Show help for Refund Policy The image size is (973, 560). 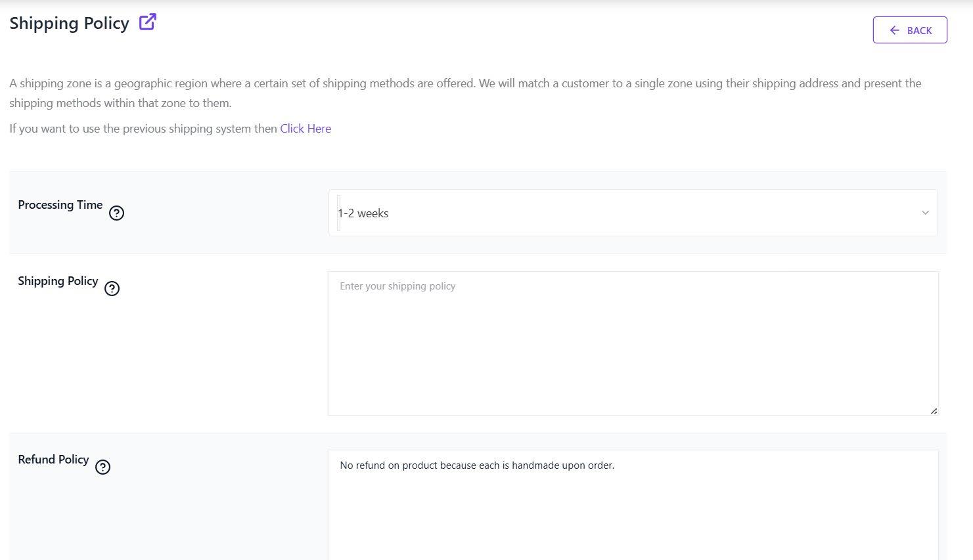102,467
